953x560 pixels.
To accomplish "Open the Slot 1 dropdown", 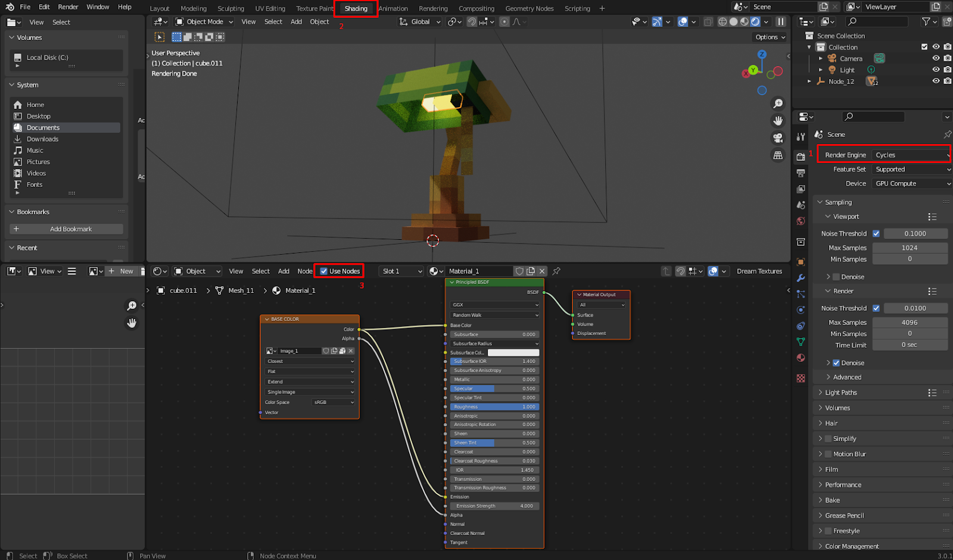I will click(x=401, y=271).
